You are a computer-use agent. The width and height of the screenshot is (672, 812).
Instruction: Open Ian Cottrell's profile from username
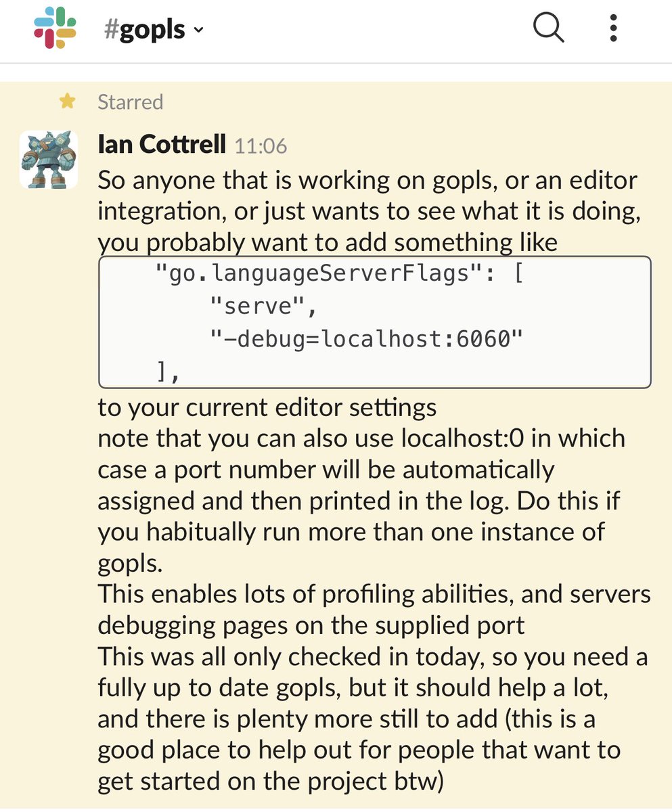pyautogui.click(x=162, y=144)
